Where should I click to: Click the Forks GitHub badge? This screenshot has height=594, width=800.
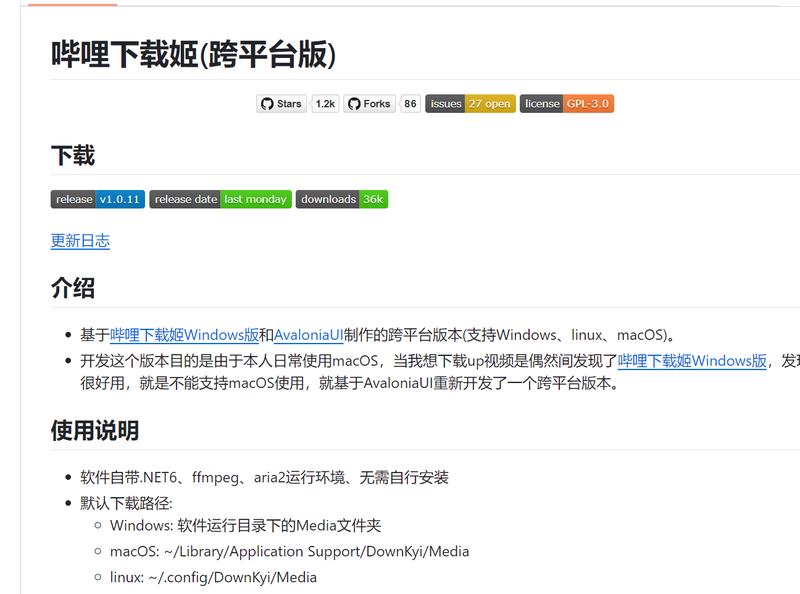tap(369, 104)
